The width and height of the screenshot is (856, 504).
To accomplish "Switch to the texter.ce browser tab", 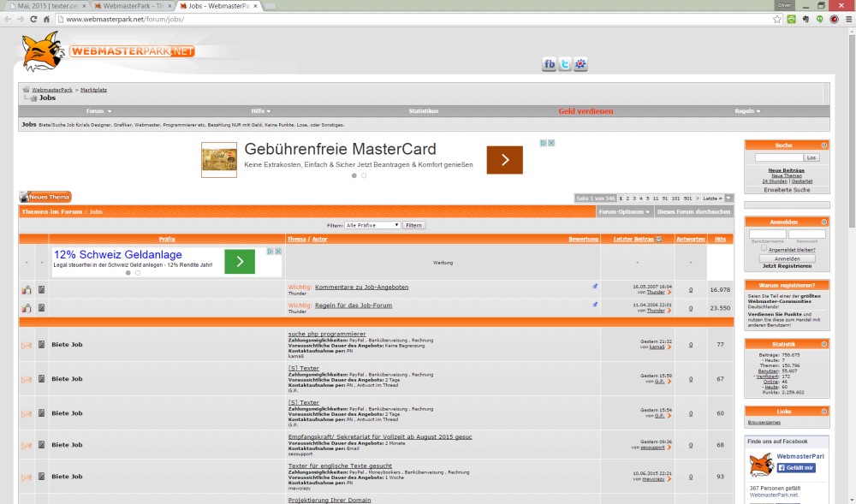I will 45,5.
